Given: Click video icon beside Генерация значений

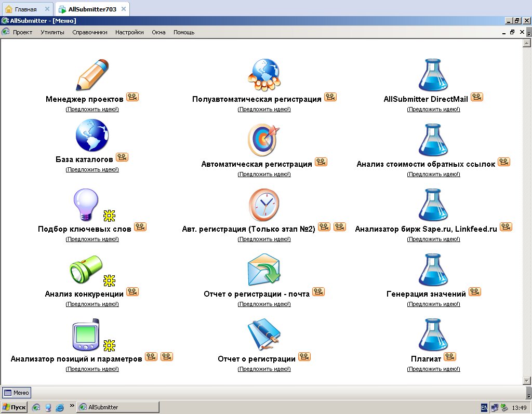Looking at the screenshot, I should pyautogui.click(x=475, y=291).
